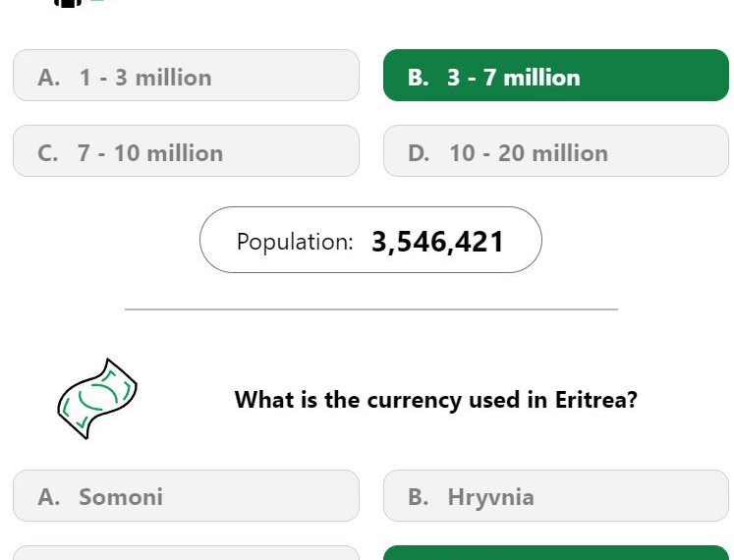This screenshot has height=560, width=734.
Task: Click the cut-off icon at the top left
Action: pyautogui.click(x=67, y=3)
